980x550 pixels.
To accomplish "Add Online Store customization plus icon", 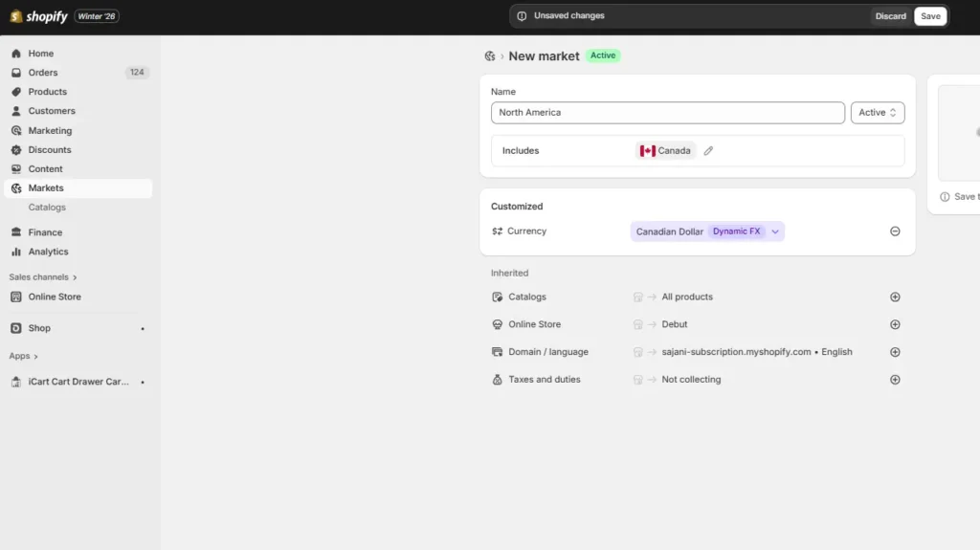I will pyautogui.click(x=895, y=324).
